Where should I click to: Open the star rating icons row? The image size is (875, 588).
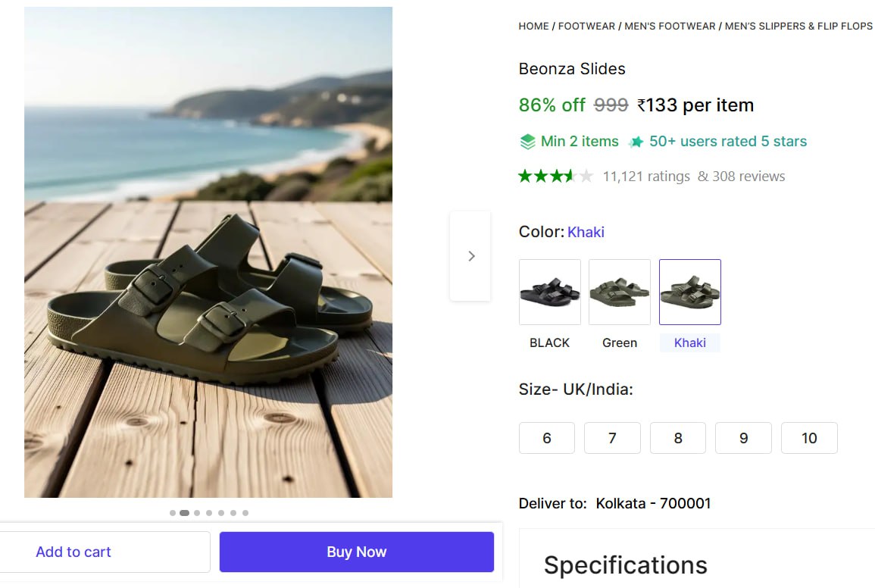[556, 177]
